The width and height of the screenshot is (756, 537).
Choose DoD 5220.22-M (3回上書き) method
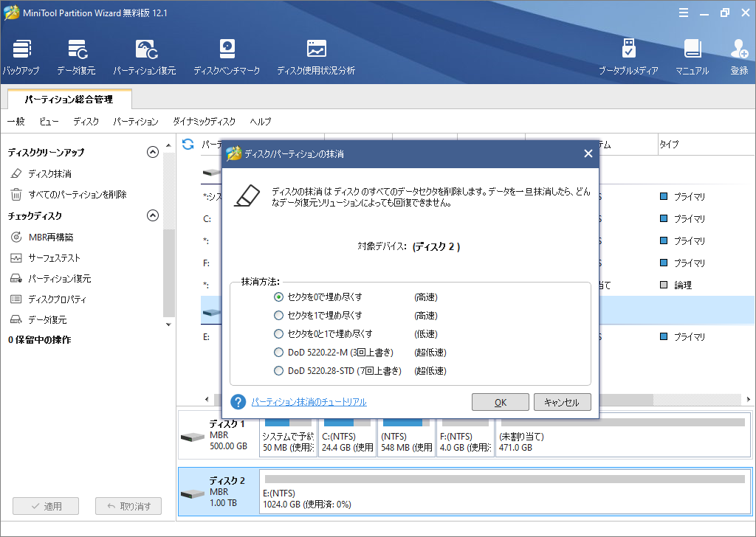(x=278, y=353)
